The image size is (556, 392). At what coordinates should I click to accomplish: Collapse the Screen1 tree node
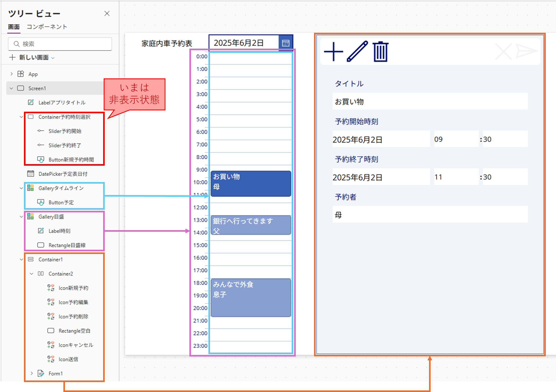11,88
